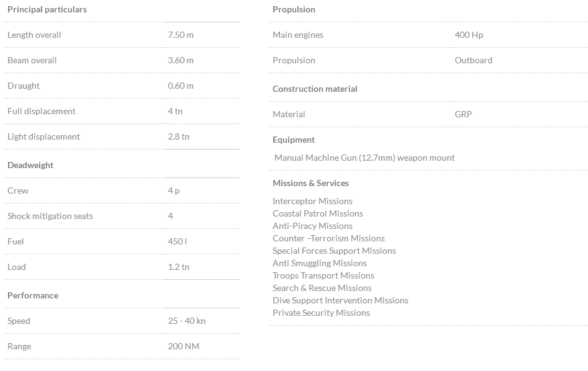Click the Manual Machine Gun equipment entry
The image size is (588, 371).
pos(364,158)
